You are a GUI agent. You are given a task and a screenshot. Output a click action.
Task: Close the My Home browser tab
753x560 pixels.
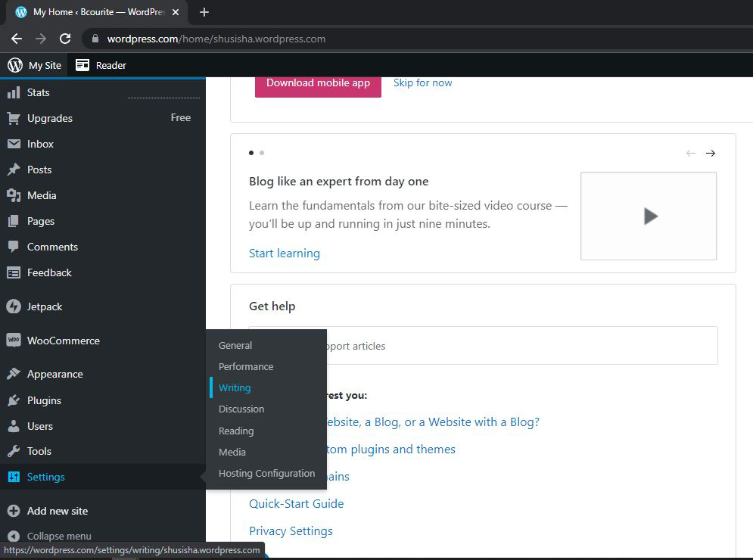176,12
